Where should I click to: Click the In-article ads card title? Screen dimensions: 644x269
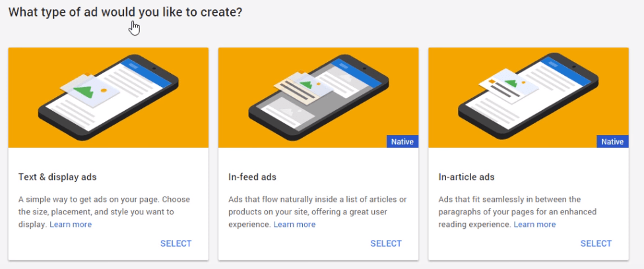point(467,177)
